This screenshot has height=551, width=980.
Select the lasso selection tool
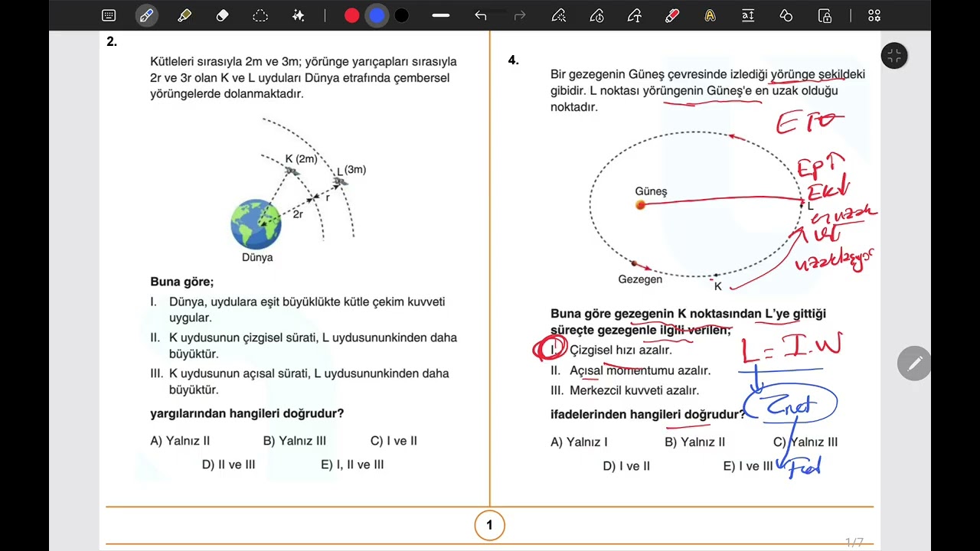260,15
